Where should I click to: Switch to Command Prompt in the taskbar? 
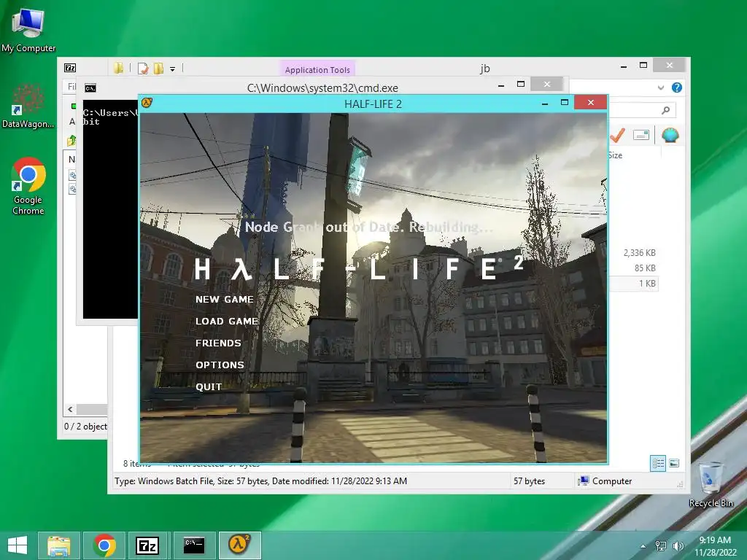pyautogui.click(x=194, y=545)
